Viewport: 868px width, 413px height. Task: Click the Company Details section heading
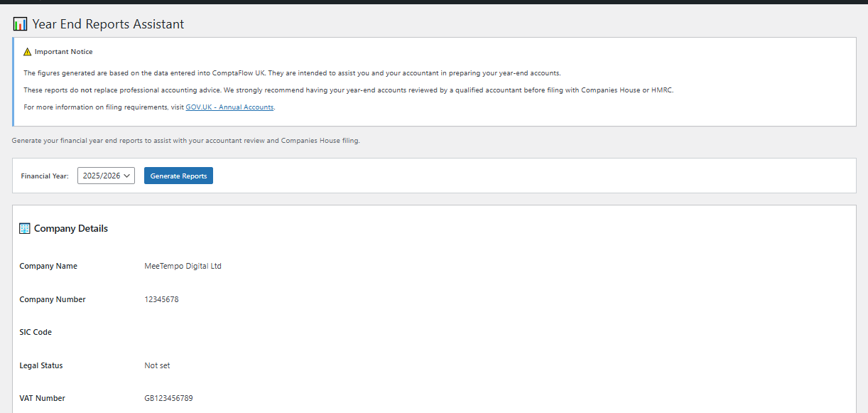pos(71,229)
